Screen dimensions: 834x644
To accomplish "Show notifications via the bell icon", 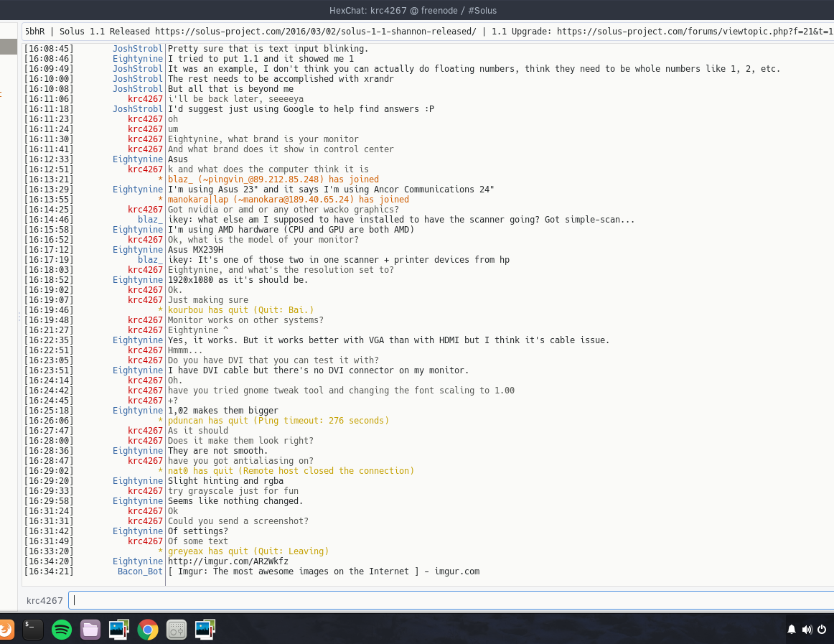I will 792,630.
